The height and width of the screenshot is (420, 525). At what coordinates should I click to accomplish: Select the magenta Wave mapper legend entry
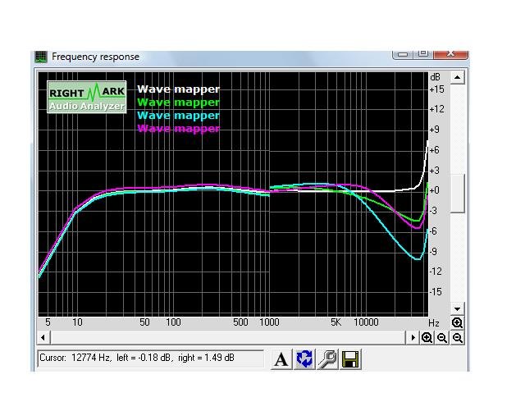click(179, 128)
